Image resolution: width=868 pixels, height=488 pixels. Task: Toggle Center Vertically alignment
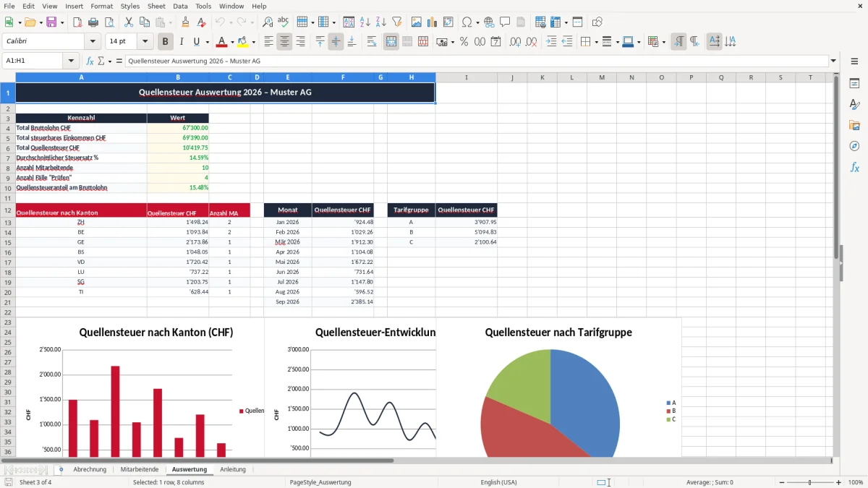(336, 42)
